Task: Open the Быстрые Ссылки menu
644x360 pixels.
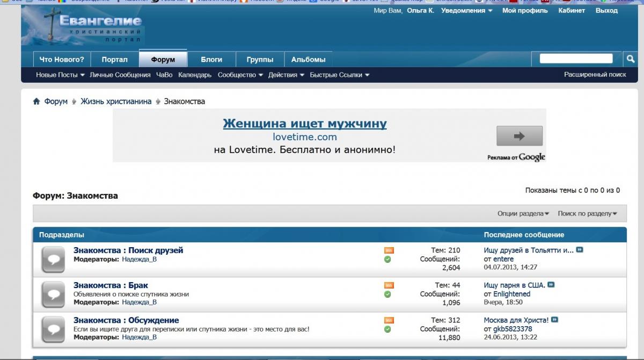Action: coord(339,75)
